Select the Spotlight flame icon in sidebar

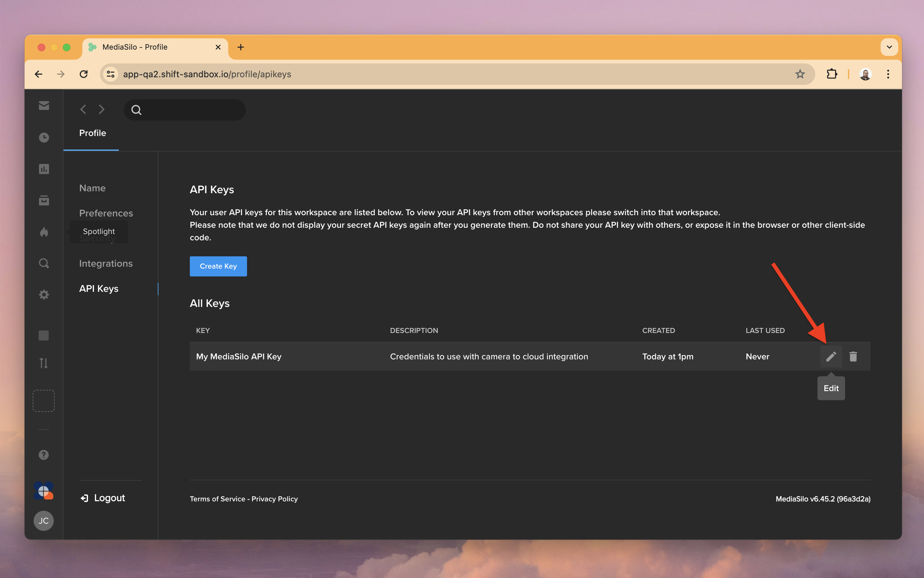click(x=44, y=232)
